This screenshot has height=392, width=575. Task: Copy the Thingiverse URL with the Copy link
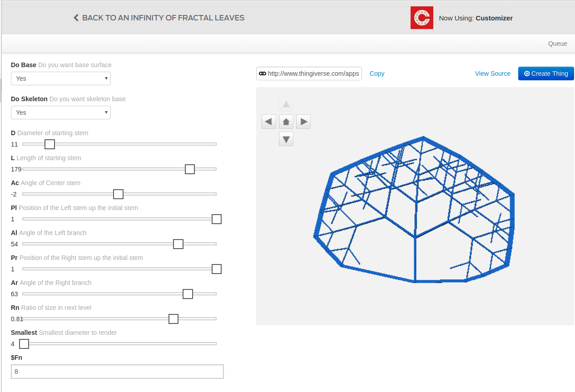tap(377, 73)
